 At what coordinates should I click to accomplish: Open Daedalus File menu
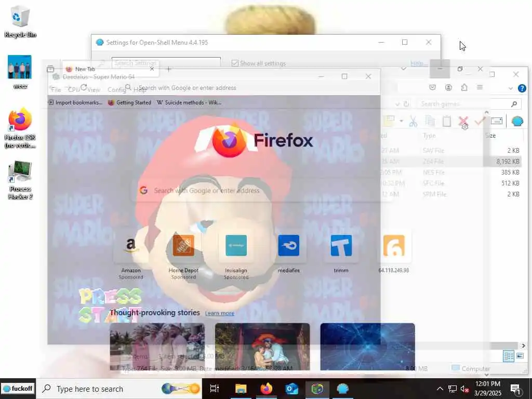point(56,89)
